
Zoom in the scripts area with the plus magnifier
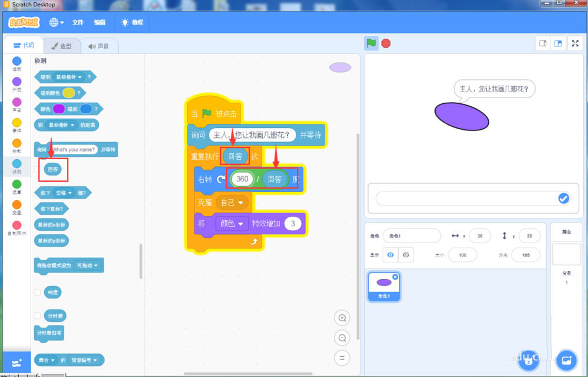click(342, 318)
